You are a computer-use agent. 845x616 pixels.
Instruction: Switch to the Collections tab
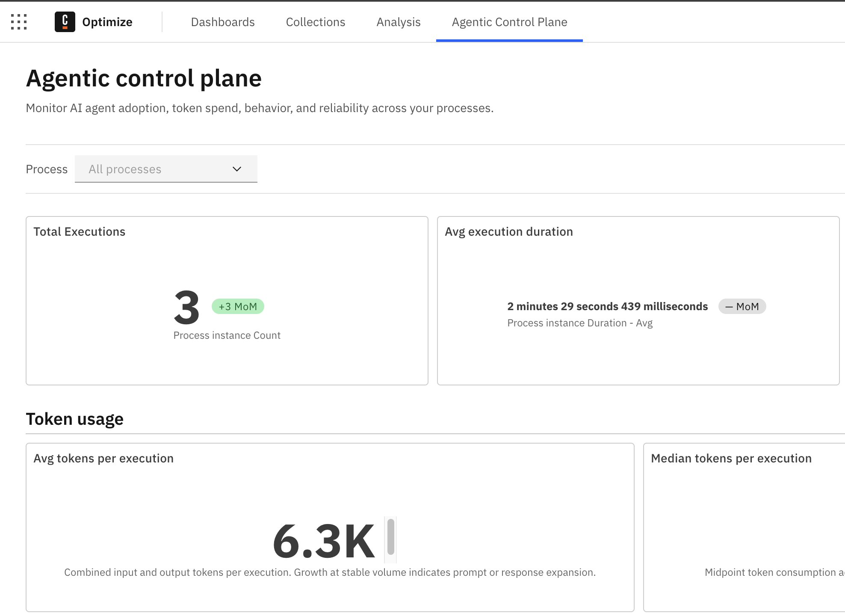[316, 22]
